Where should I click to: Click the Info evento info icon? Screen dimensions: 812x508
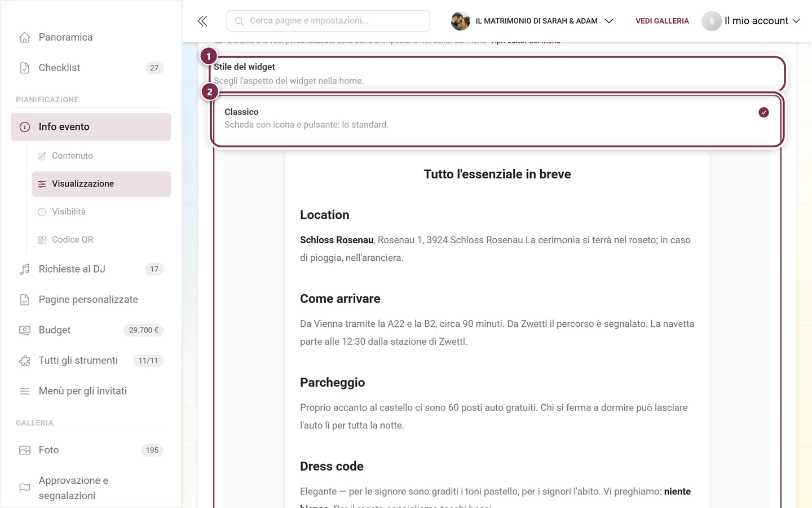click(x=25, y=127)
